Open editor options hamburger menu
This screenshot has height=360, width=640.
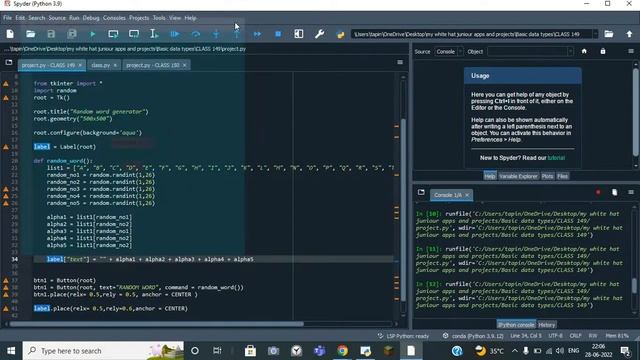(x=400, y=62)
